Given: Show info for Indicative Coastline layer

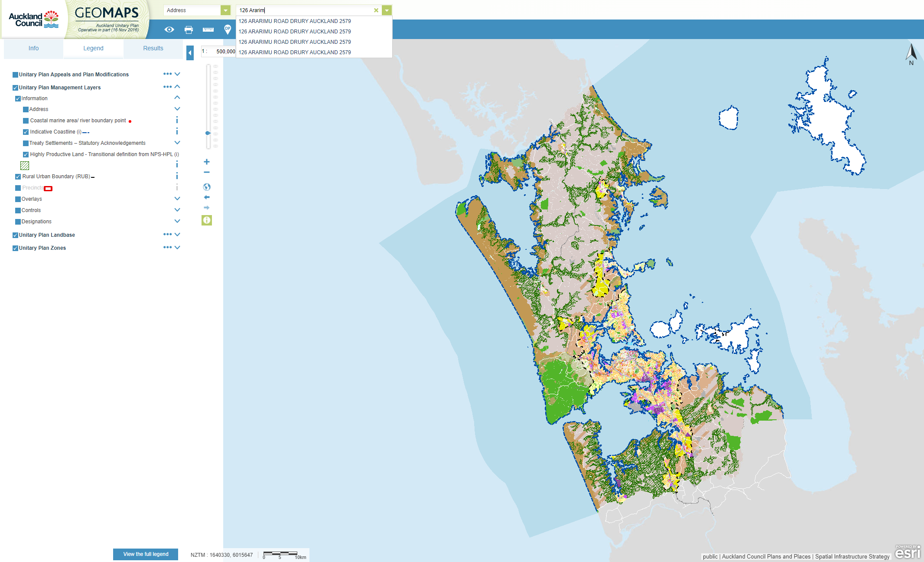Looking at the screenshot, I should coord(177,131).
